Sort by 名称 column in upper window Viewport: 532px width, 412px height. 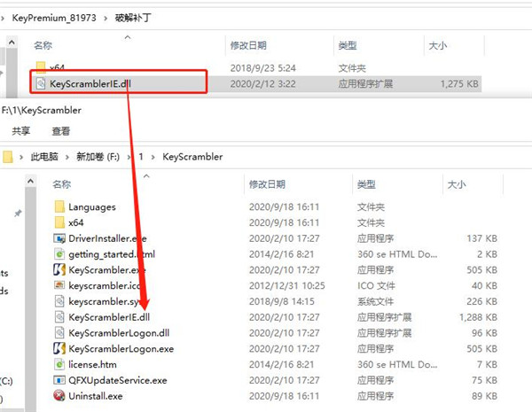[43, 45]
